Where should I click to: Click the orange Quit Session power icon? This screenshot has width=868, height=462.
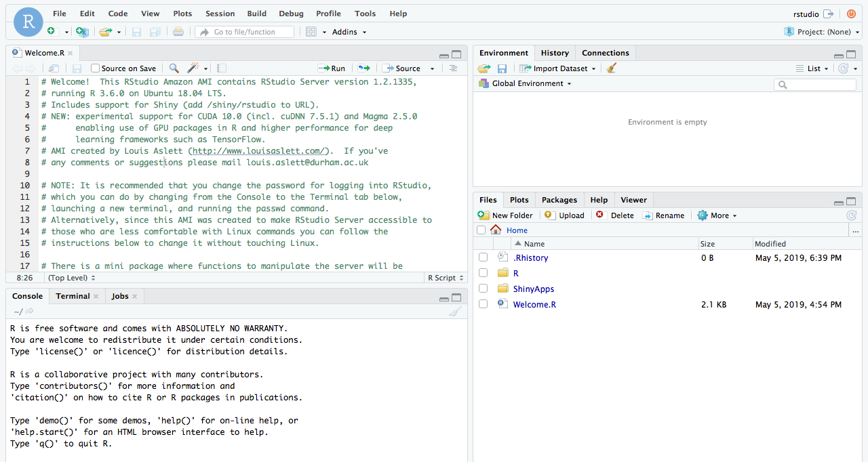(x=851, y=14)
